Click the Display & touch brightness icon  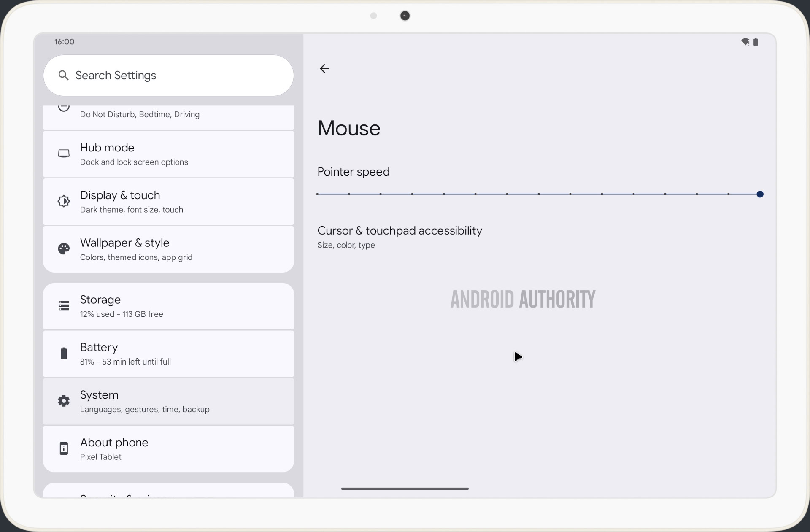[x=64, y=201]
